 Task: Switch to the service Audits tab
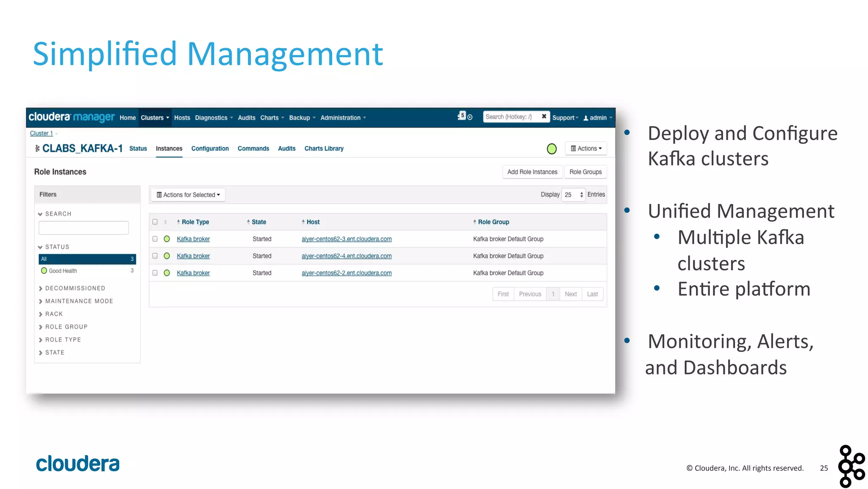pos(287,148)
